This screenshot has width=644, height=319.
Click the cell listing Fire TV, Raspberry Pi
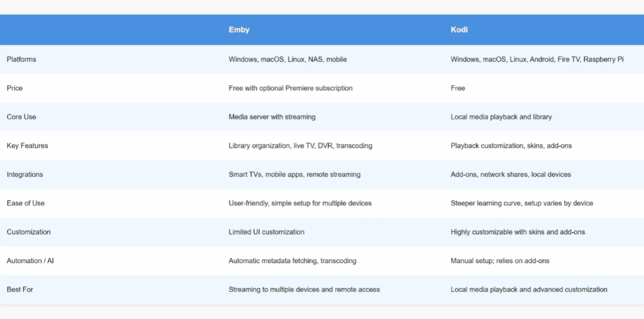coord(537,60)
